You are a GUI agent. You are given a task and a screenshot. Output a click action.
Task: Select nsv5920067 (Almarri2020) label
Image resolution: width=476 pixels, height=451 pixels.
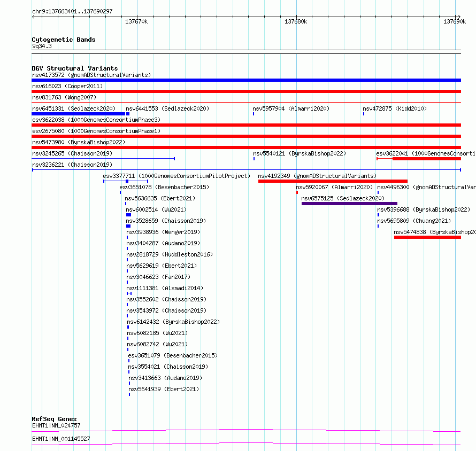pos(334,187)
